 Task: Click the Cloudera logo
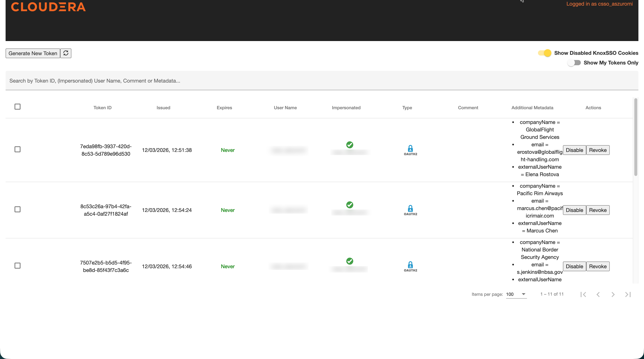[48, 7]
